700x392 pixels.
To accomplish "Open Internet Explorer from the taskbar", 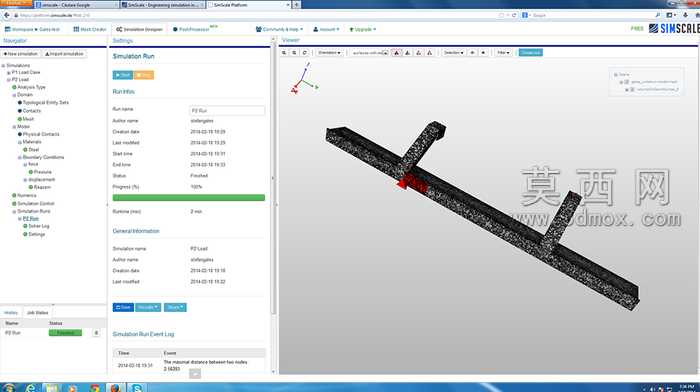I will [31, 388].
